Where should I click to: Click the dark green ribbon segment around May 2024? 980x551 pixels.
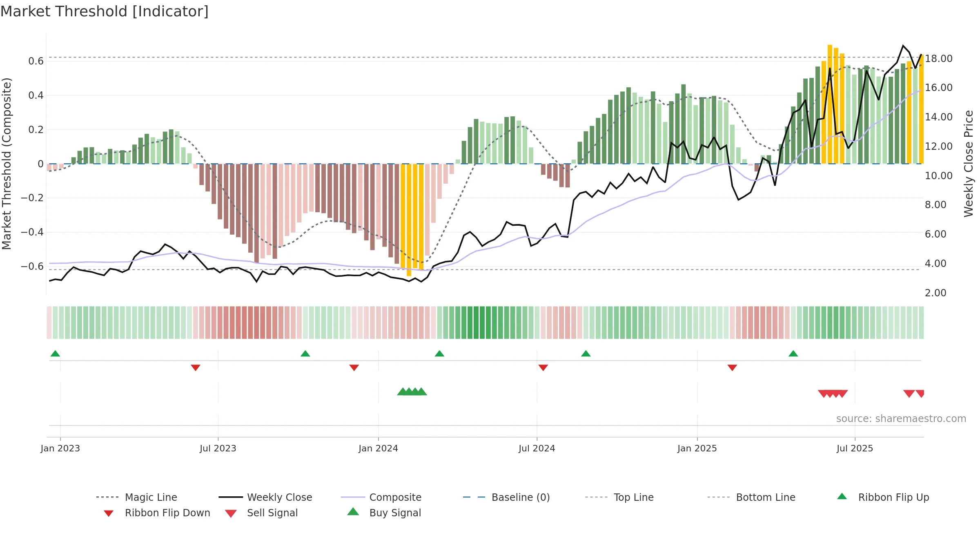coord(479,322)
